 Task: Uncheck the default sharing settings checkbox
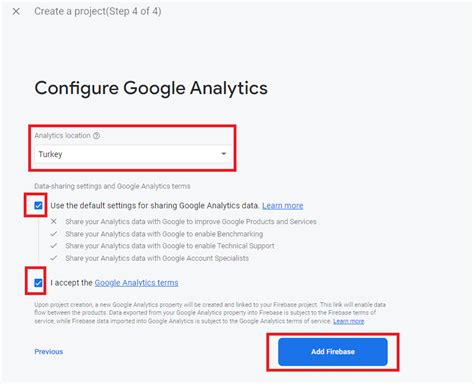pos(38,205)
